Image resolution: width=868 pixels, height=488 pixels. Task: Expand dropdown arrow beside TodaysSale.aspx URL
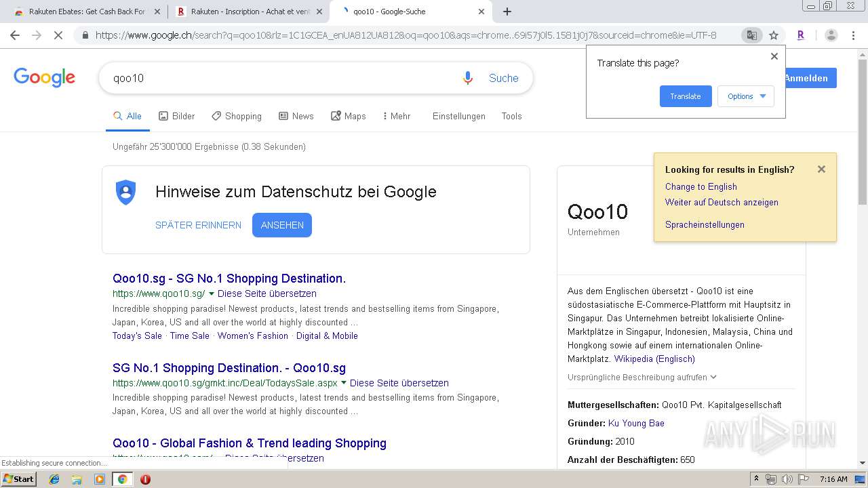344,383
